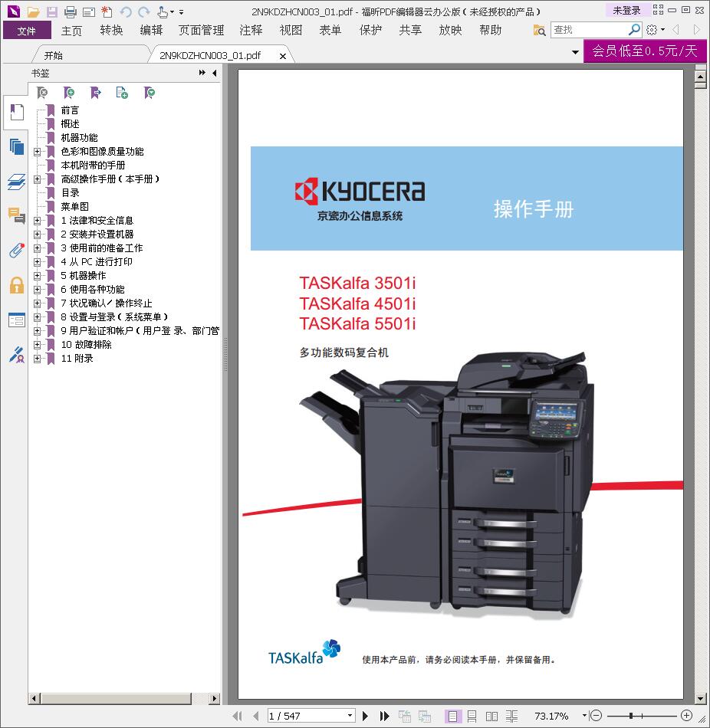Expand the 色彩和图像质量功能 bookmark
Screen dimensions: 710x728
(37, 152)
